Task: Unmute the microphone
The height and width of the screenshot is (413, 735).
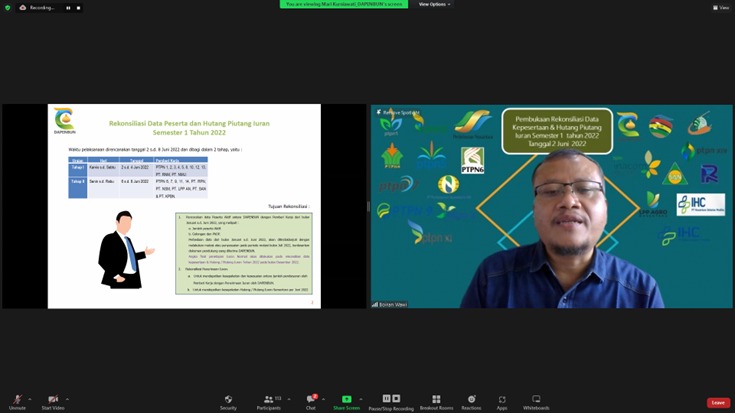Action: tap(17, 400)
